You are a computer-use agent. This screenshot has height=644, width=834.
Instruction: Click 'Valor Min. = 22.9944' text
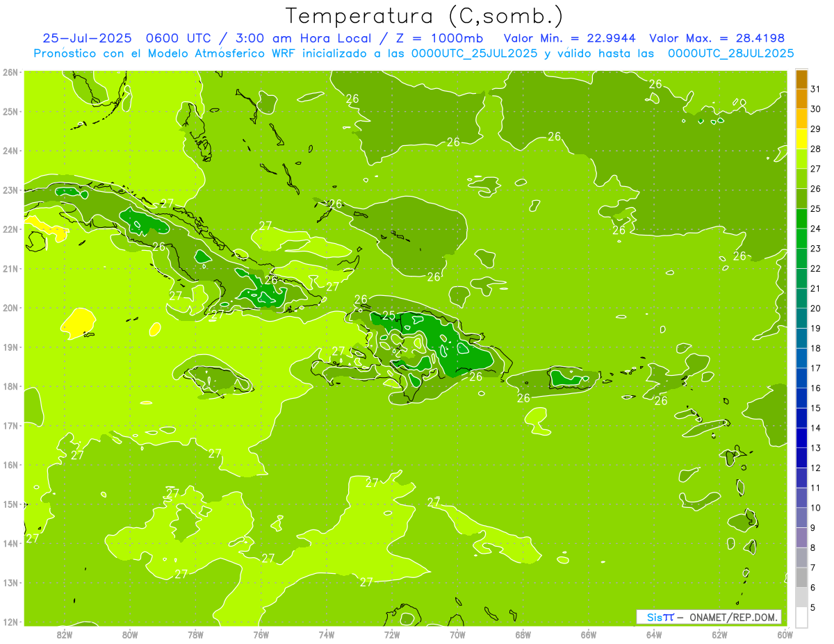pyautogui.click(x=569, y=38)
